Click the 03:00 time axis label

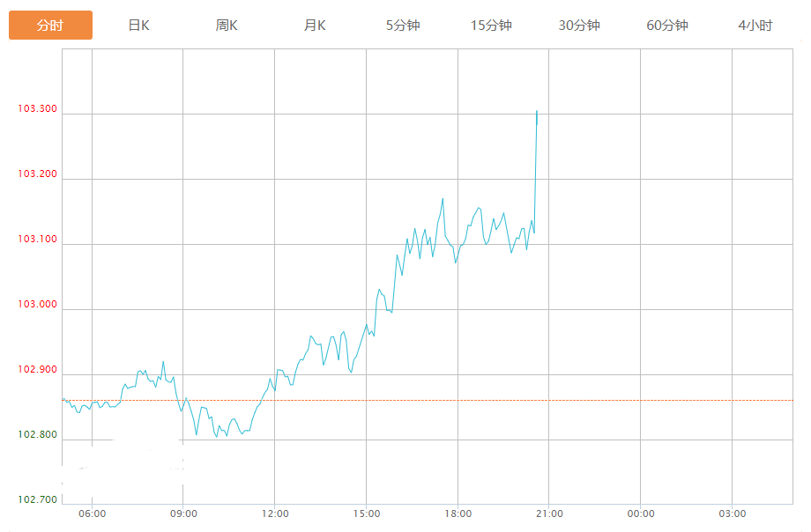(732, 514)
